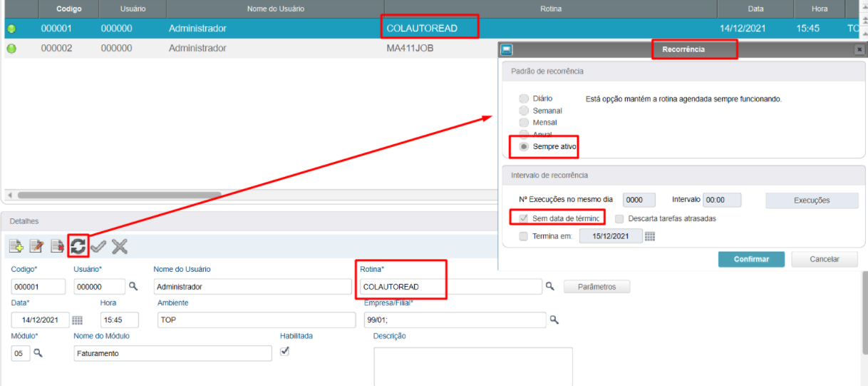Select the MA411JOB row cell
Image resolution: width=868 pixels, height=386 pixels.
pos(410,48)
